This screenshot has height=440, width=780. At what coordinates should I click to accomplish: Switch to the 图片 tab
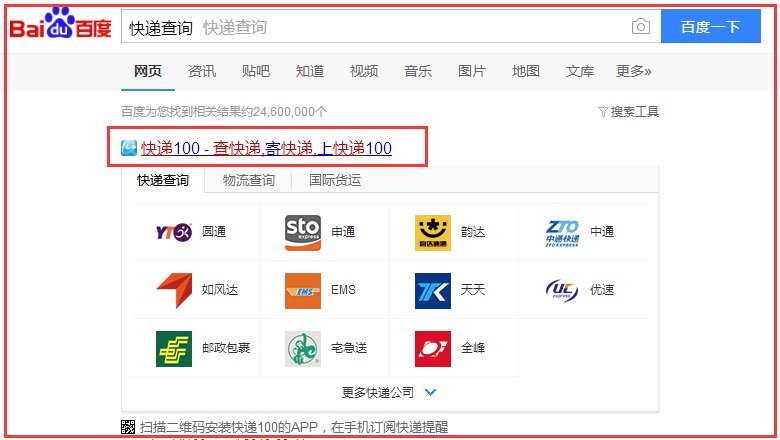click(x=472, y=71)
